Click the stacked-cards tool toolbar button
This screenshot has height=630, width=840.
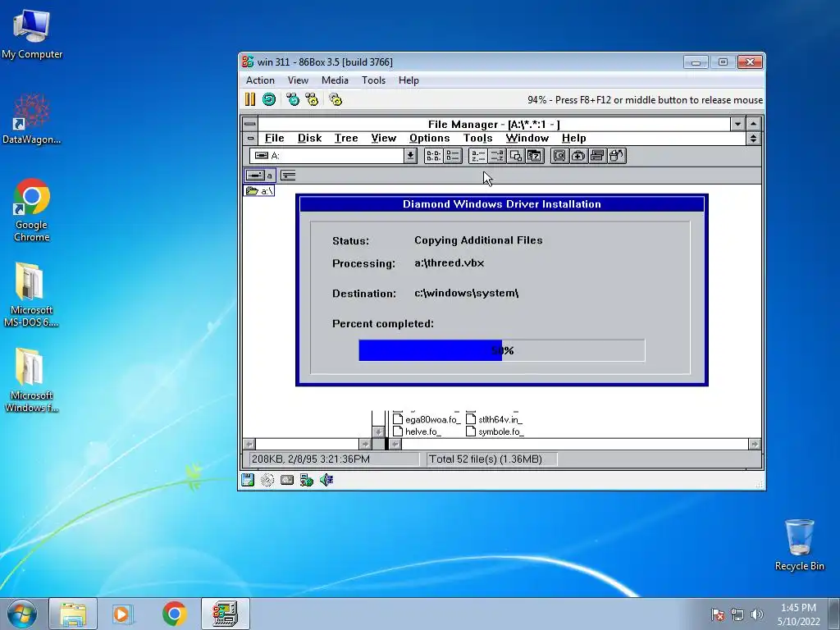pyautogui.click(x=598, y=156)
